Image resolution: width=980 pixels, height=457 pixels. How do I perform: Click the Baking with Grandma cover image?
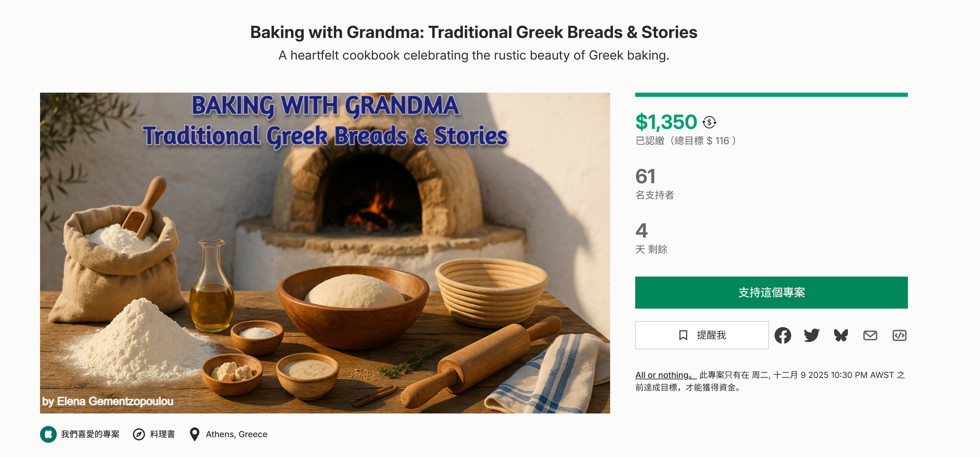pyautogui.click(x=325, y=253)
